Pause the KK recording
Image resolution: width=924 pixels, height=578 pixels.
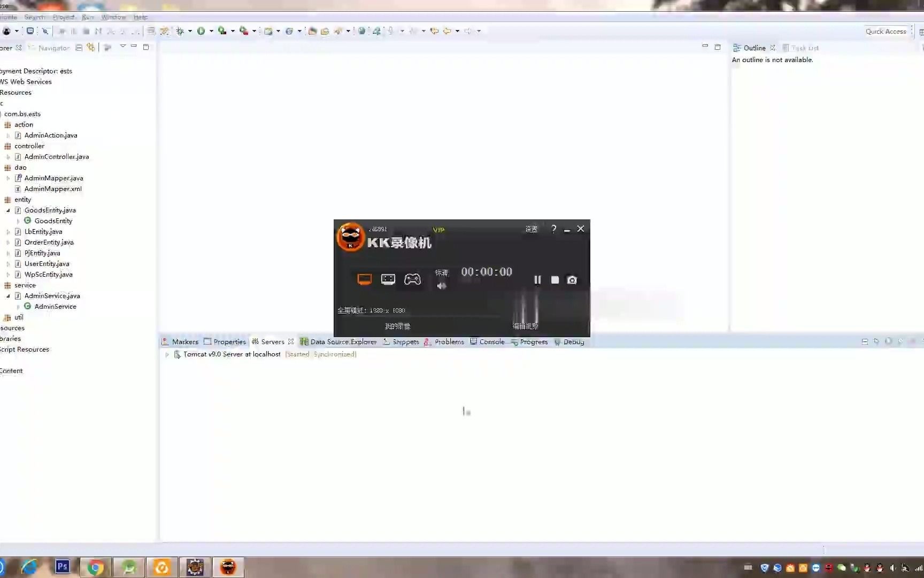click(537, 280)
